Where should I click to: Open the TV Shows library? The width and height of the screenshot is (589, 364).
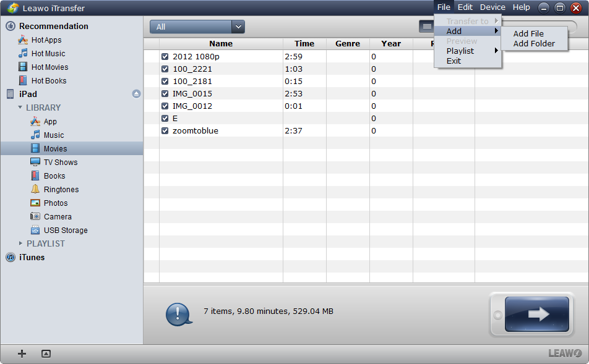pos(61,162)
